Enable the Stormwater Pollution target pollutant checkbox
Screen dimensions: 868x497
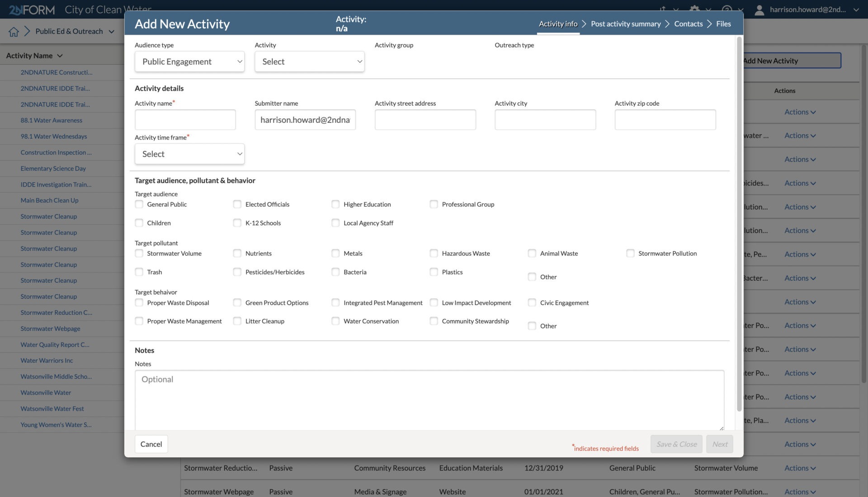(630, 253)
